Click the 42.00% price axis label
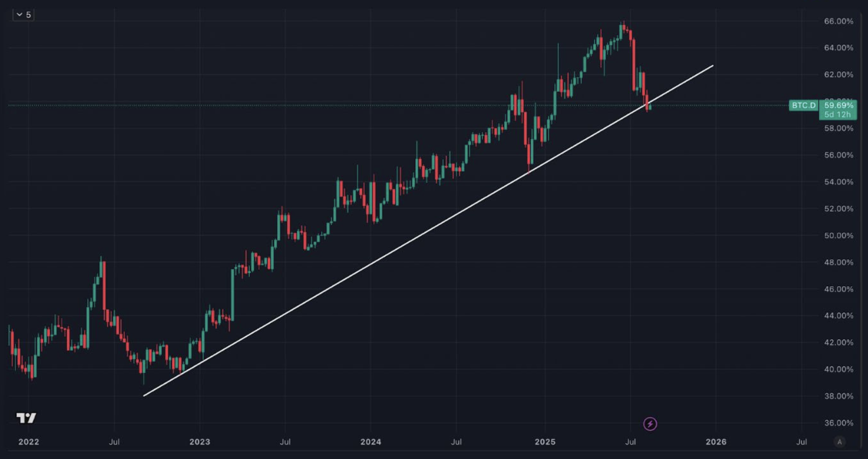This screenshot has height=459, width=868. [x=839, y=342]
